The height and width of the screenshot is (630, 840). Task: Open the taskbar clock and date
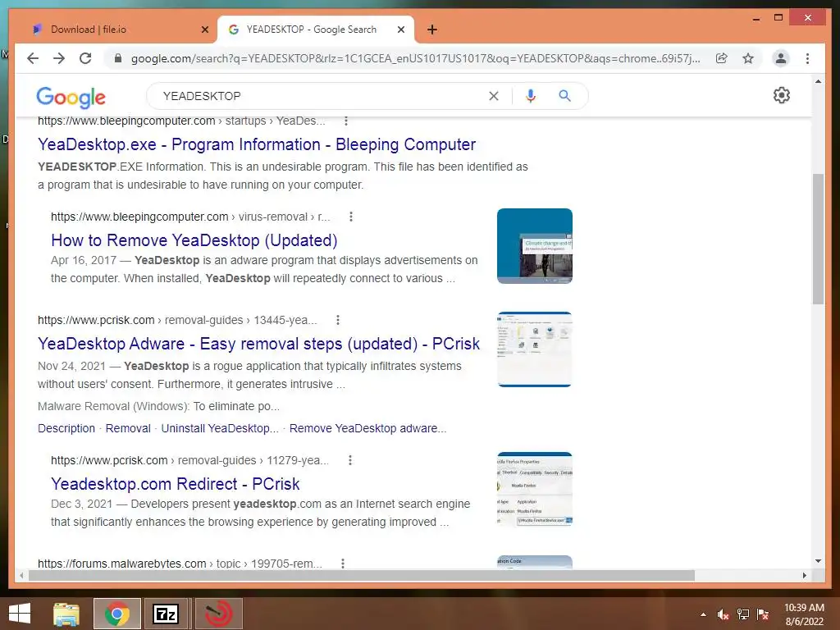click(804, 614)
